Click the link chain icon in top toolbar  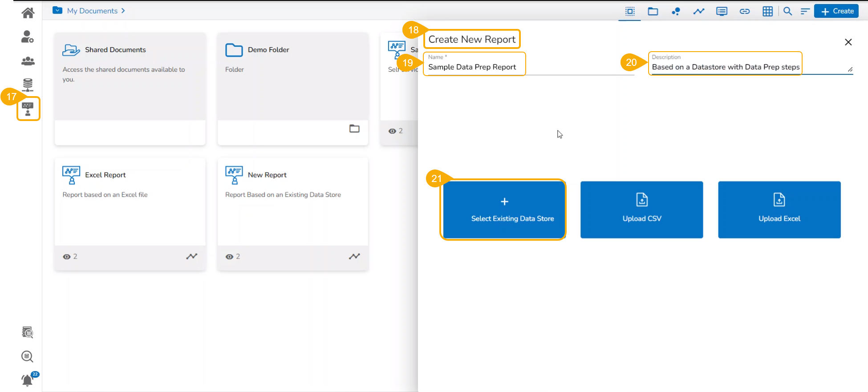coord(745,12)
